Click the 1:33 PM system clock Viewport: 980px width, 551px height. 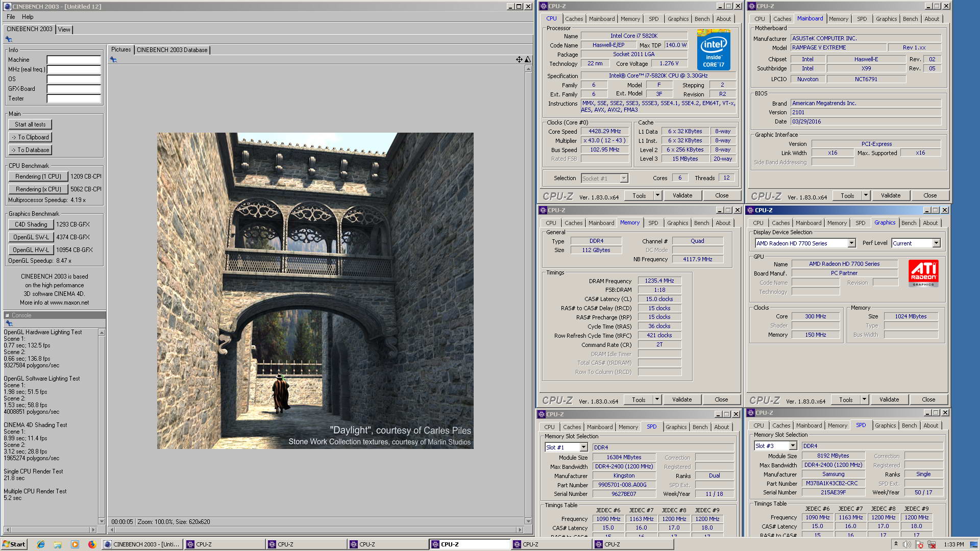pyautogui.click(x=953, y=544)
